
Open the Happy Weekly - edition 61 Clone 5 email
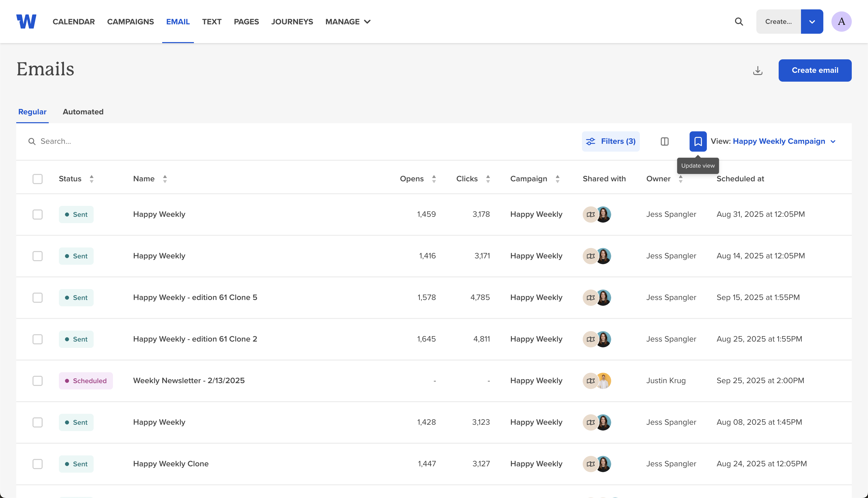click(x=195, y=297)
